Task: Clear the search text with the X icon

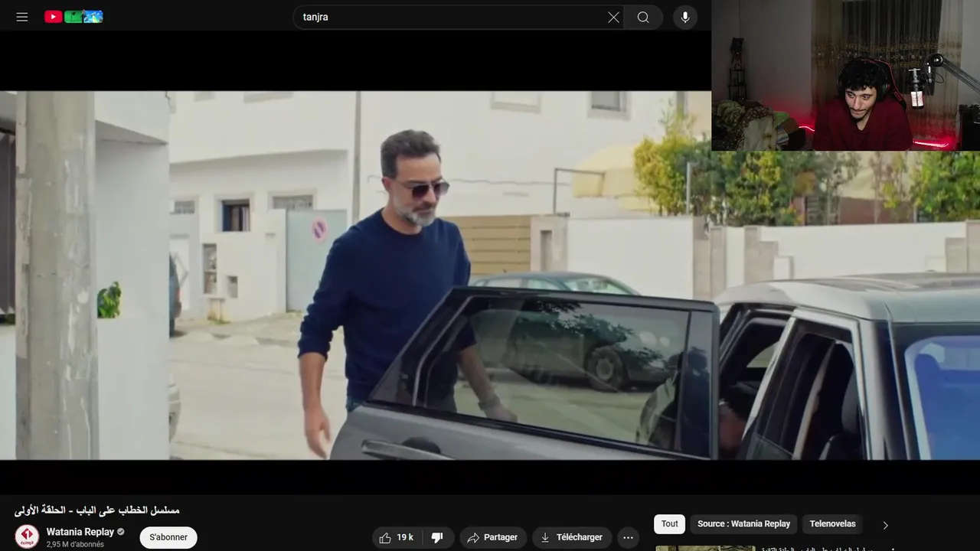Action: pos(613,17)
